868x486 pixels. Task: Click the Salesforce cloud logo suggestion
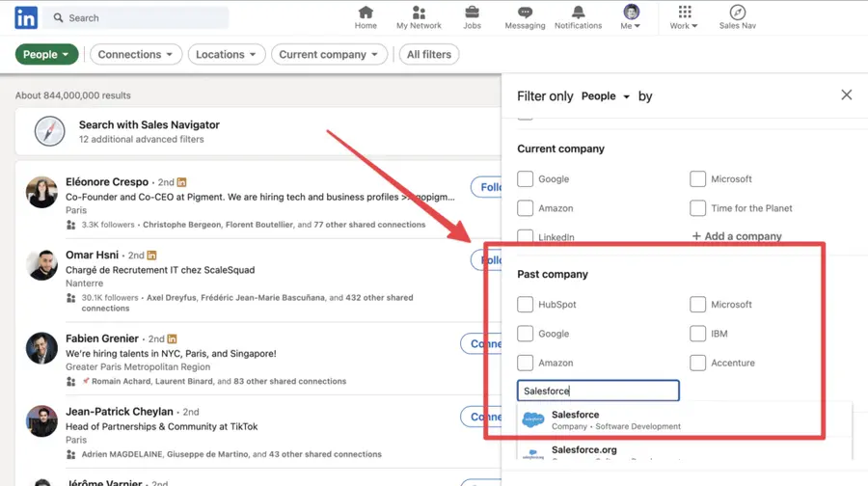pos(533,420)
